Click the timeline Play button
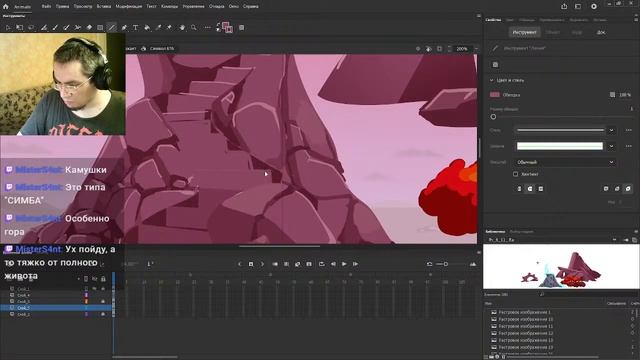The width and height of the screenshot is (640, 360). point(344,264)
